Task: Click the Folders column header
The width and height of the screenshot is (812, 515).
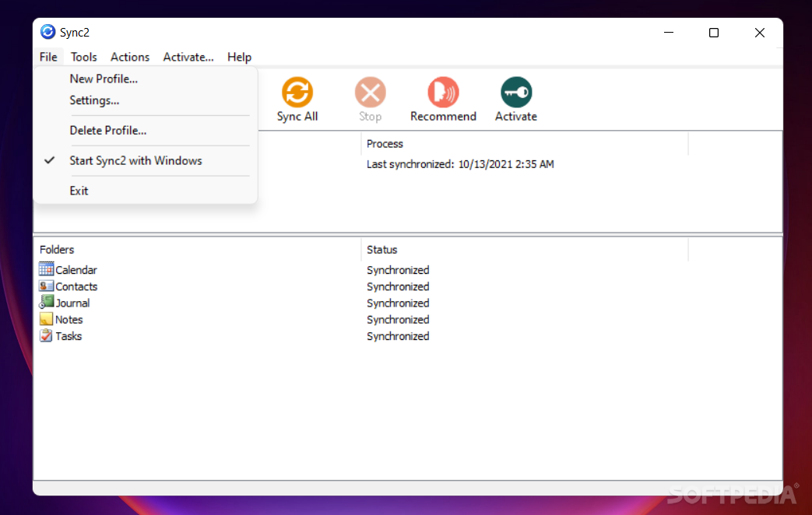Action: [x=197, y=250]
